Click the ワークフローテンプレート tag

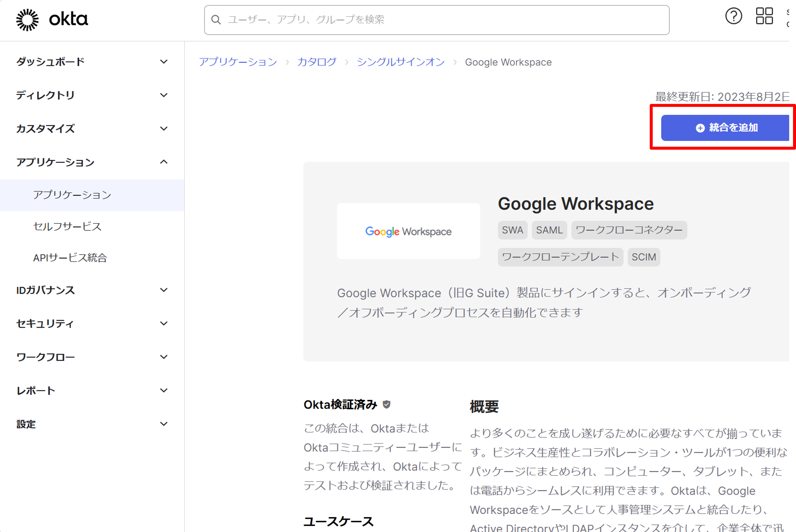coord(560,257)
